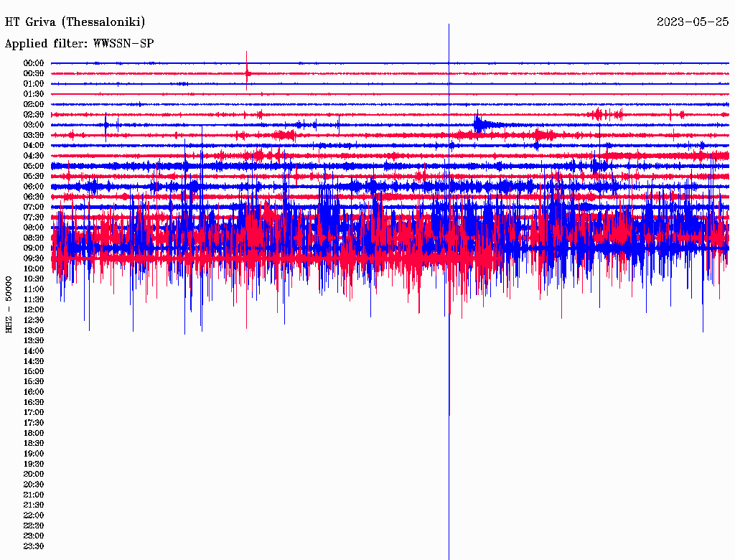Select the 00:00 time label
The image size is (735, 560).
pos(34,63)
